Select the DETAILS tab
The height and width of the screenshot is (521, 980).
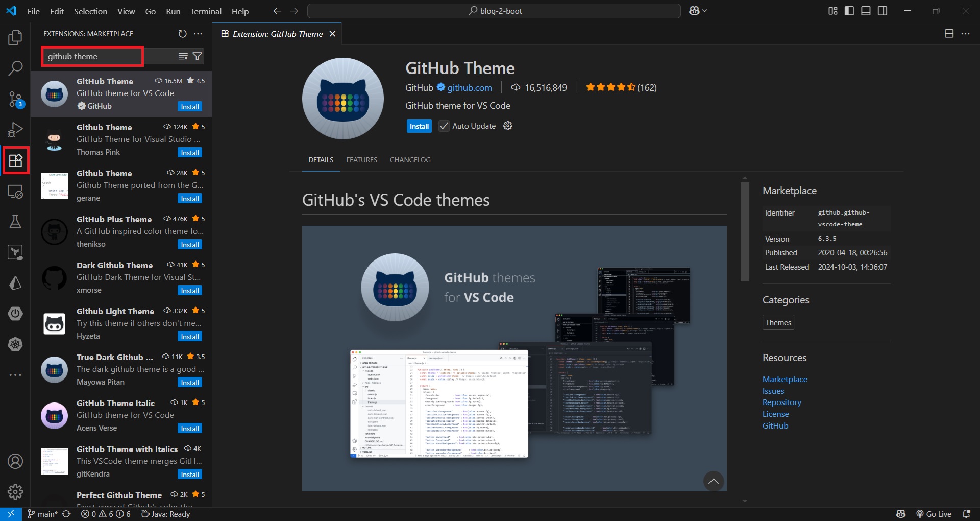click(321, 160)
